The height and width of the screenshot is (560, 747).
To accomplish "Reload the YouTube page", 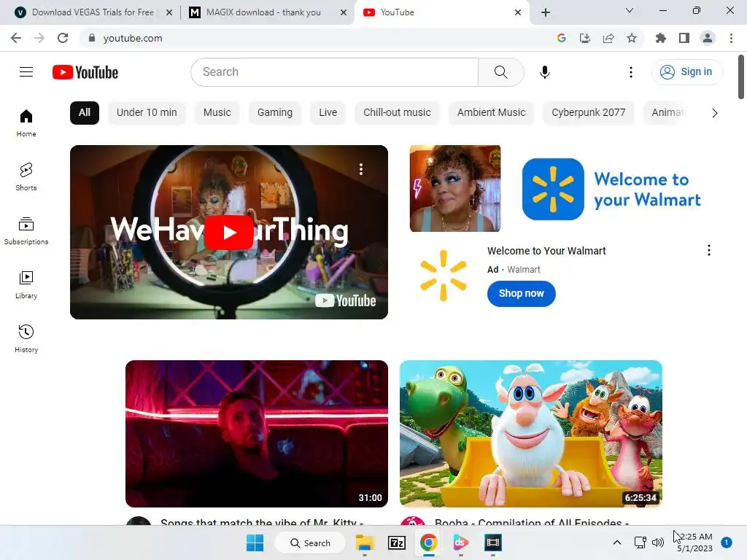I will [x=63, y=38].
